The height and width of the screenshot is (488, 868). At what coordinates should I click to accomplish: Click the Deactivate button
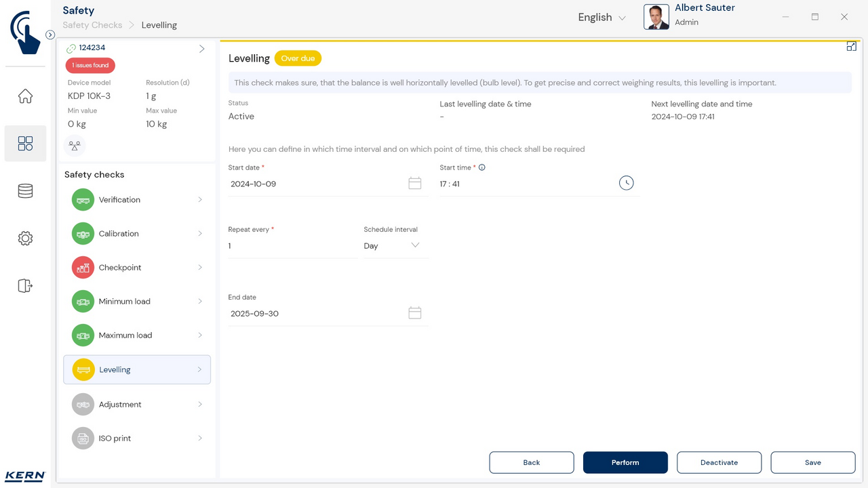[x=719, y=462]
